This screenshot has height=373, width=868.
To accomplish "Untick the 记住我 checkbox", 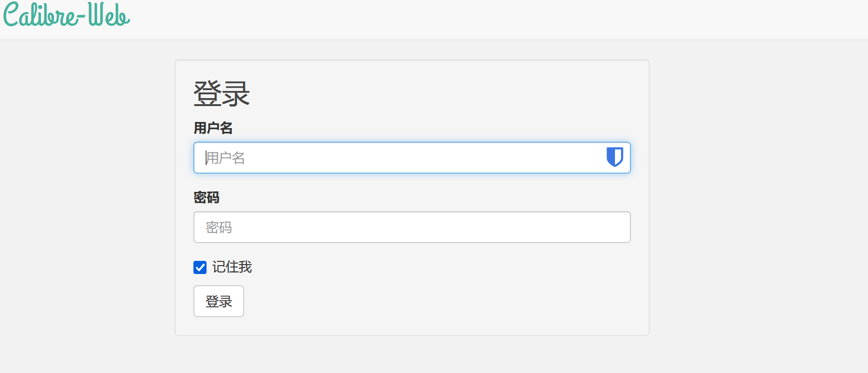I will pos(200,267).
